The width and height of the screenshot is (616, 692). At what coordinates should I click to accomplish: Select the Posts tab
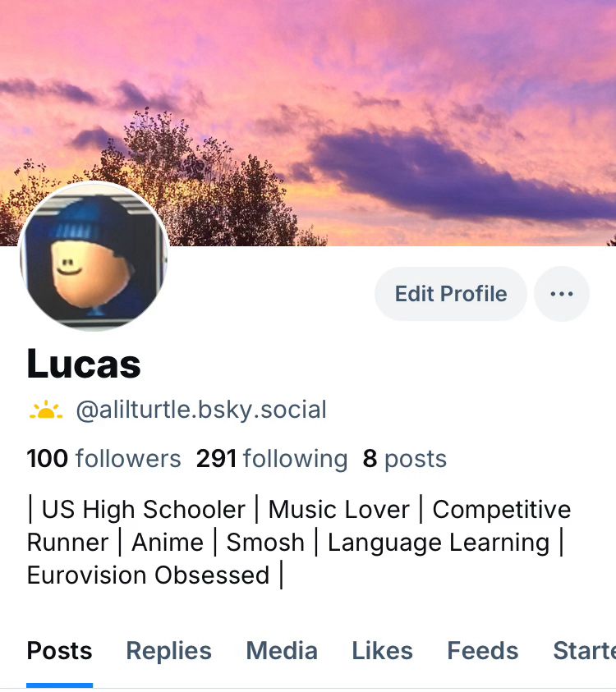click(x=60, y=651)
